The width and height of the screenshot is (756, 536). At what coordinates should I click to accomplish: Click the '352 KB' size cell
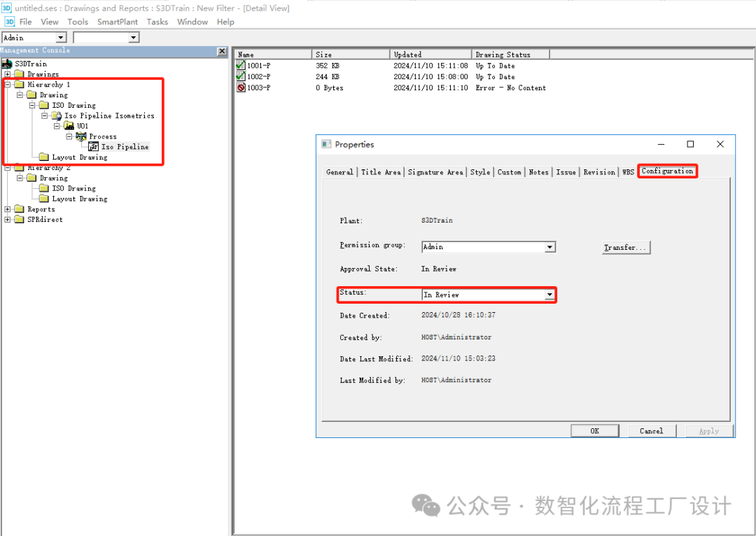[x=328, y=66]
